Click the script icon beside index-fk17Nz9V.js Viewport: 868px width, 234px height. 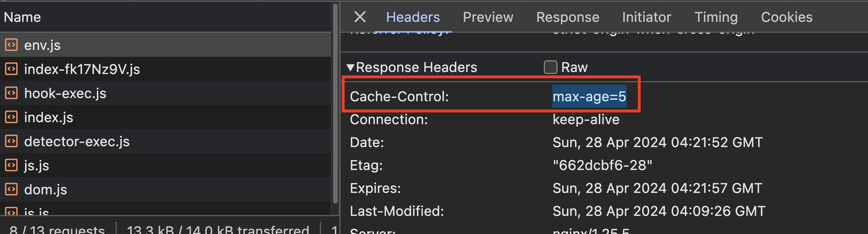point(11,69)
